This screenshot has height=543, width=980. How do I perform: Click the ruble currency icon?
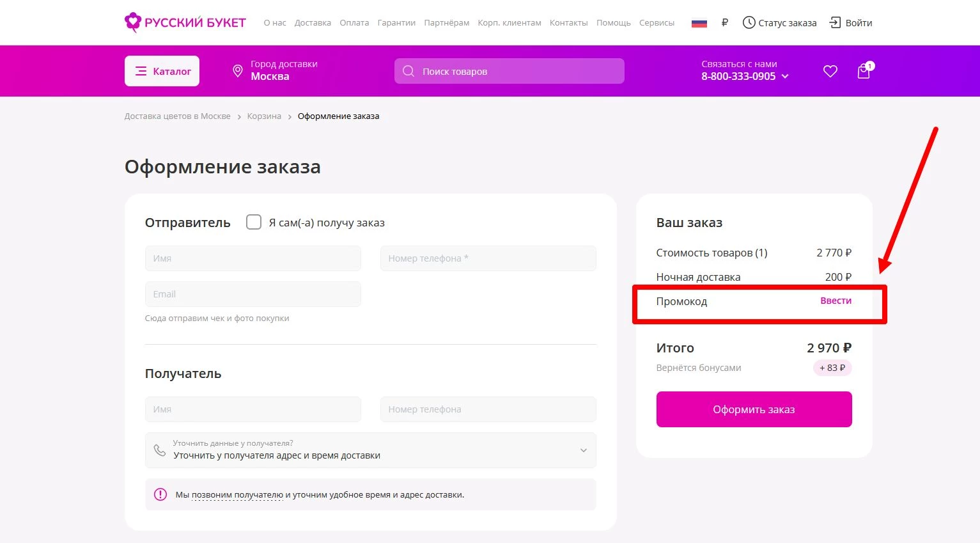724,22
